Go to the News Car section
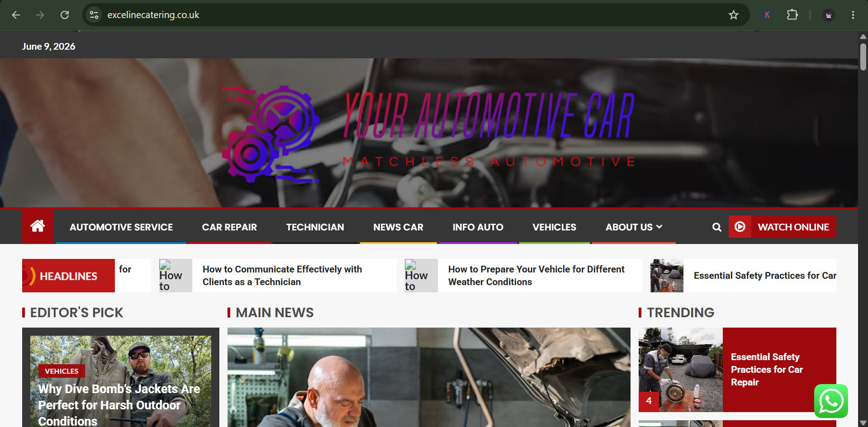 398,227
